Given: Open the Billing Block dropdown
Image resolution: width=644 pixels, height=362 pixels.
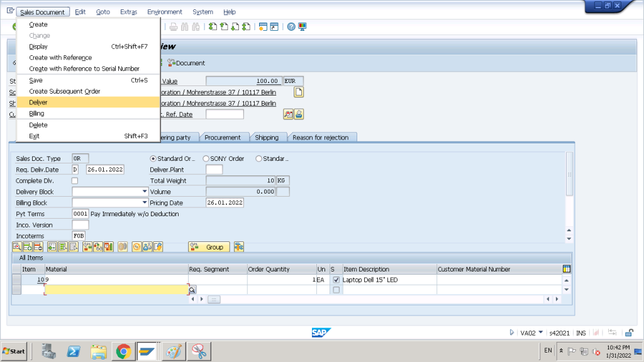Looking at the screenshot, I should coord(145,202).
